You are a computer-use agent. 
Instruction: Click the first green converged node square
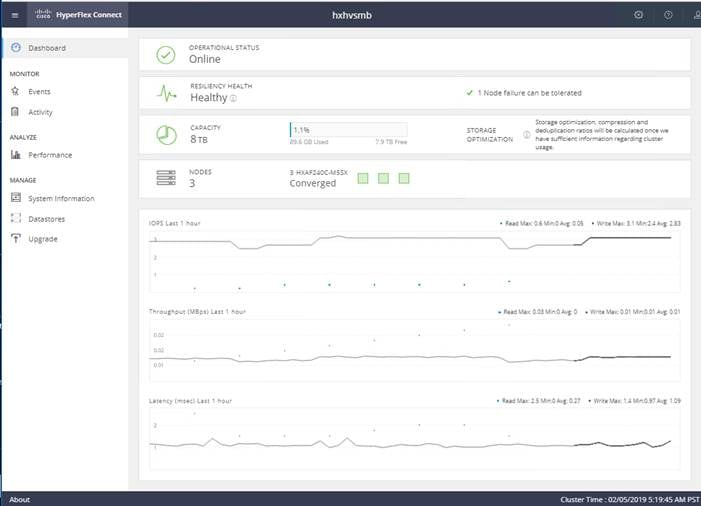click(363, 178)
